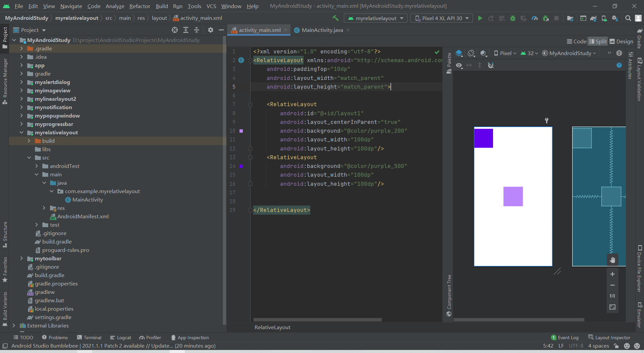
Task: Switch editor to Design view mode
Action: point(621,41)
